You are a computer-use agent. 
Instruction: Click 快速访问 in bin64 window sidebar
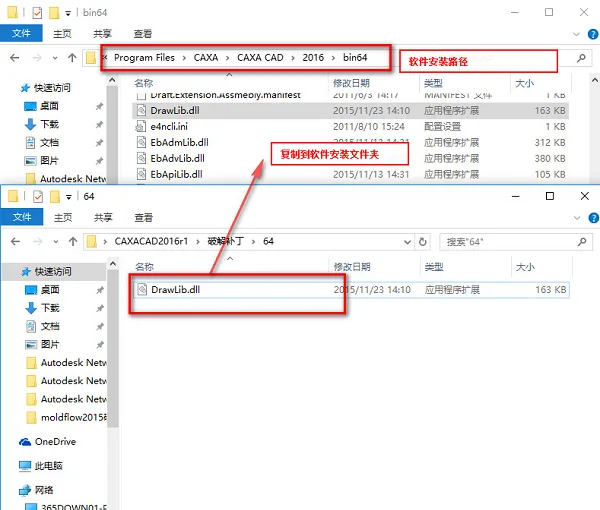[x=52, y=88]
